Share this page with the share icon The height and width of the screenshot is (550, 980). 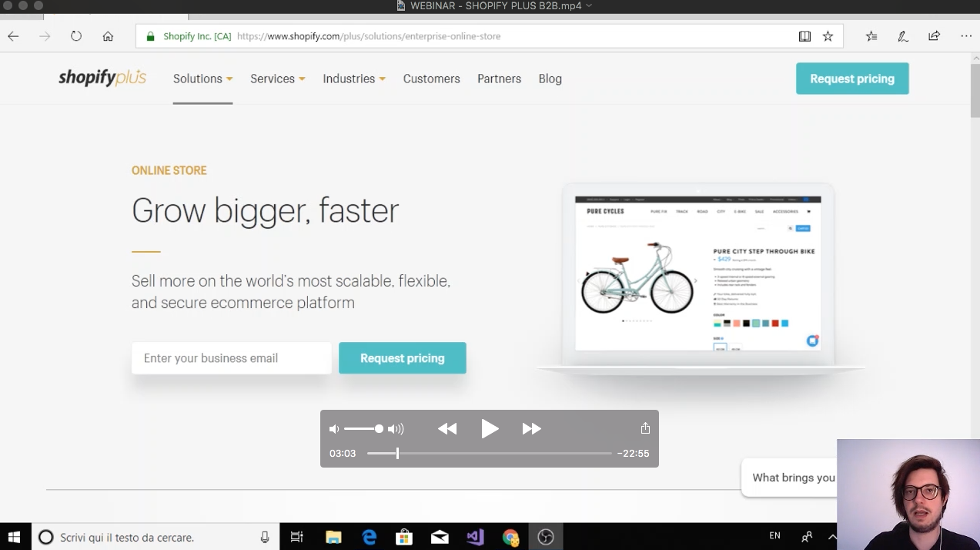[x=934, y=36]
